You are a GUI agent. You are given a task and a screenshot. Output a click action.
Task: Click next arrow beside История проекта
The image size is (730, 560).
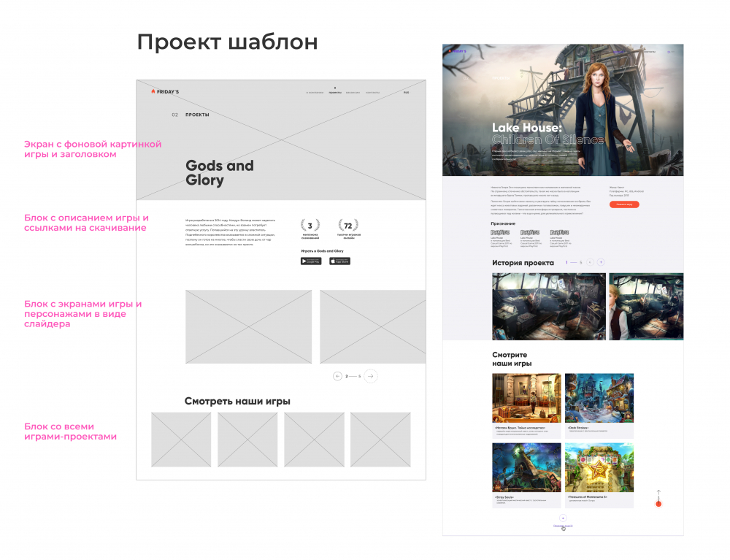(x=601, y=262)
